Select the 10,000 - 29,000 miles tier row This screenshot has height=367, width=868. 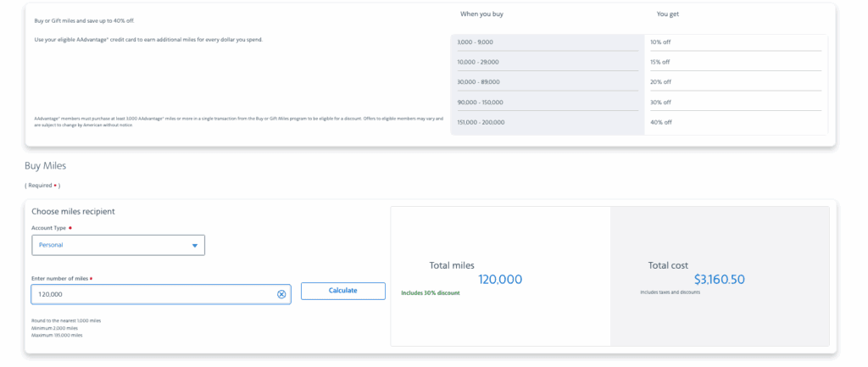coord(547,62)
